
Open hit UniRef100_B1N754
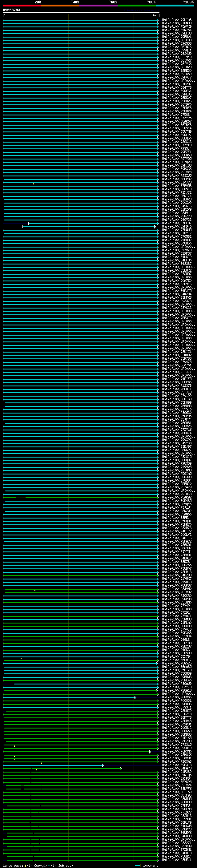click(x=177, y=30)
